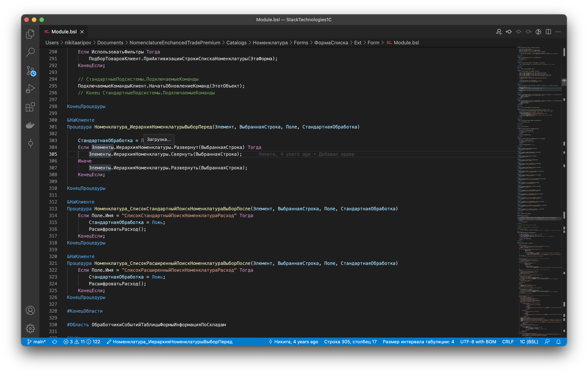Open the Explorer view in activity bar
Viewport: 588px width, 374px height.
click(30, 34)
